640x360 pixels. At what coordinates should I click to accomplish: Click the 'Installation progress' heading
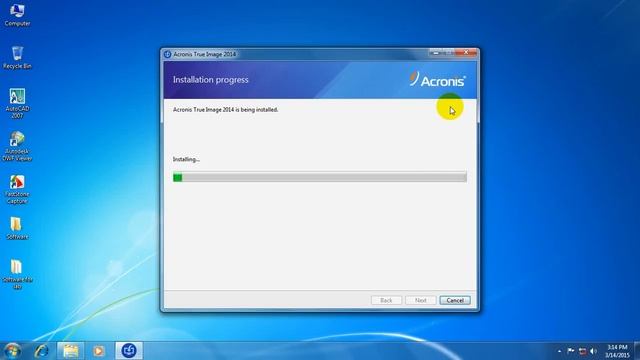(x=211, y=80)
